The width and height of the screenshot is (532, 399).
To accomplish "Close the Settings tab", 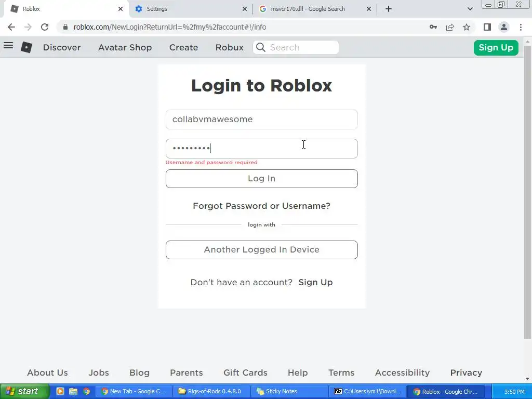I will click(245, 9).
